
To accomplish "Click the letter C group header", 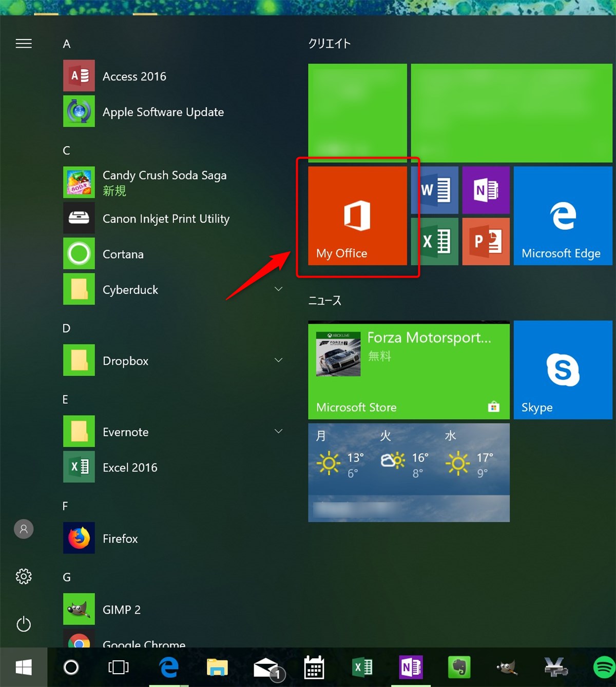I will coord(66,150).
